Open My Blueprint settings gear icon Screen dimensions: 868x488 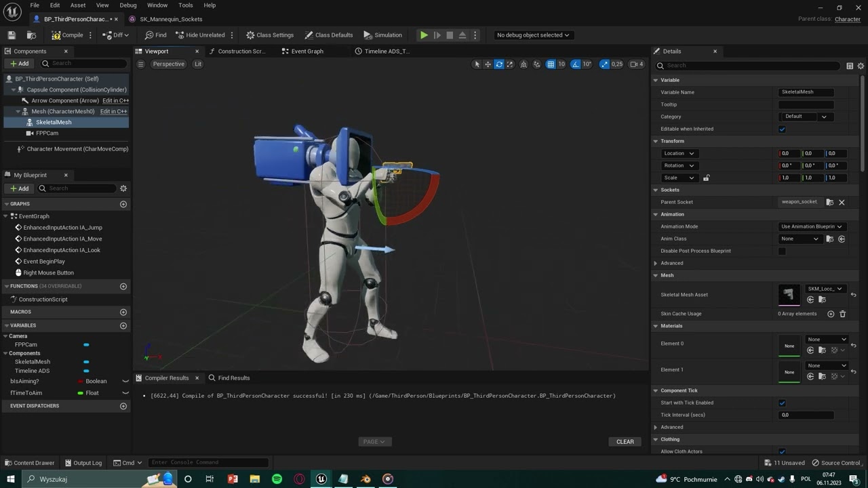coord(123,188)
